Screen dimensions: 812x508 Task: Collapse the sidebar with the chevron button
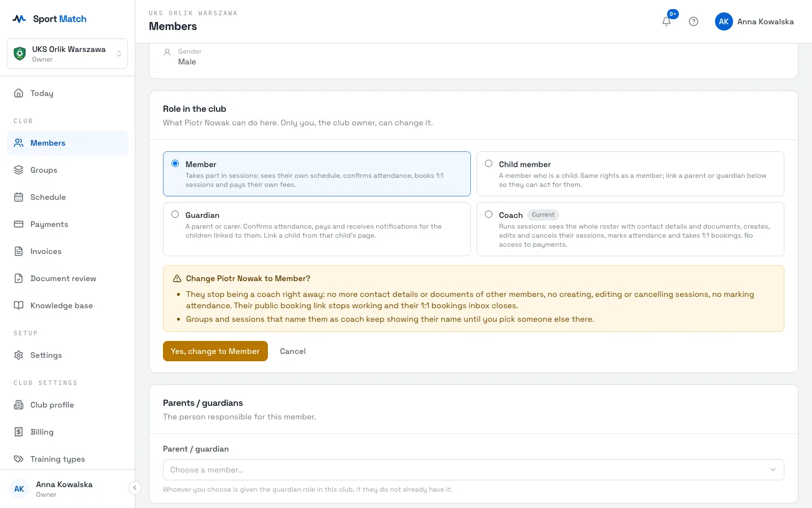135,488
